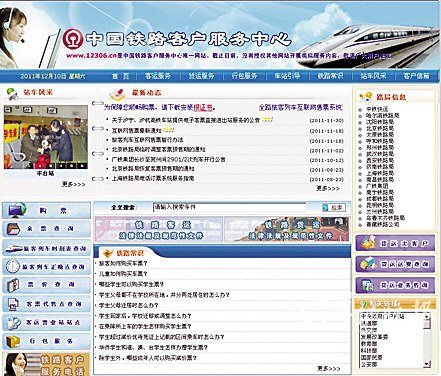Viewport: 441px width, 376px height.
Task: Click scroll-down arrow in related links listbox
Action: [427, 364]
